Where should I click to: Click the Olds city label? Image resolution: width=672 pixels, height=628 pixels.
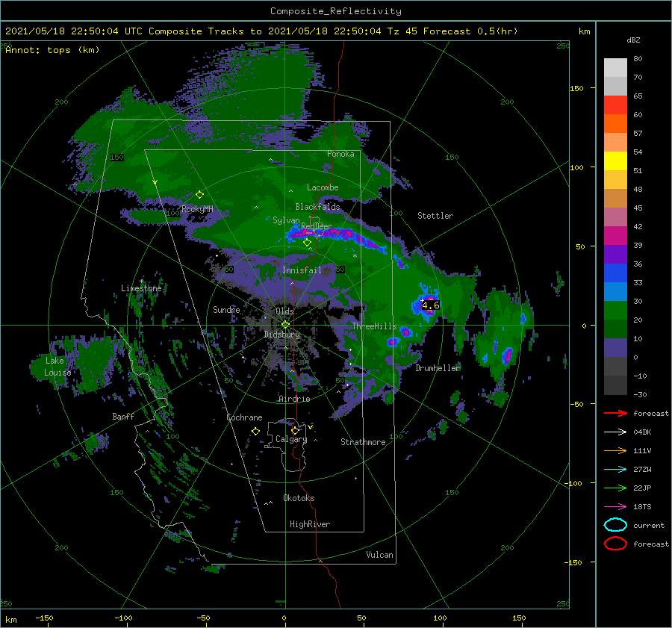(284, 311)
